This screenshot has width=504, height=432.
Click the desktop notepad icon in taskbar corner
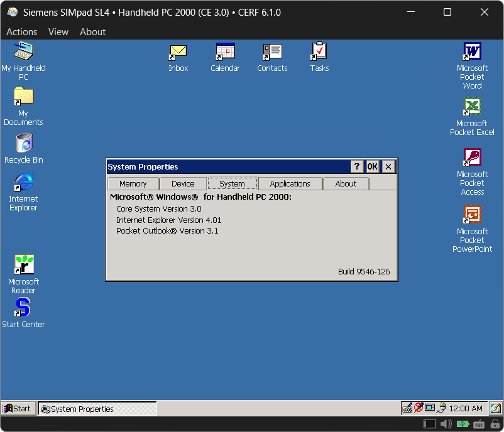[x=495, y=408]
